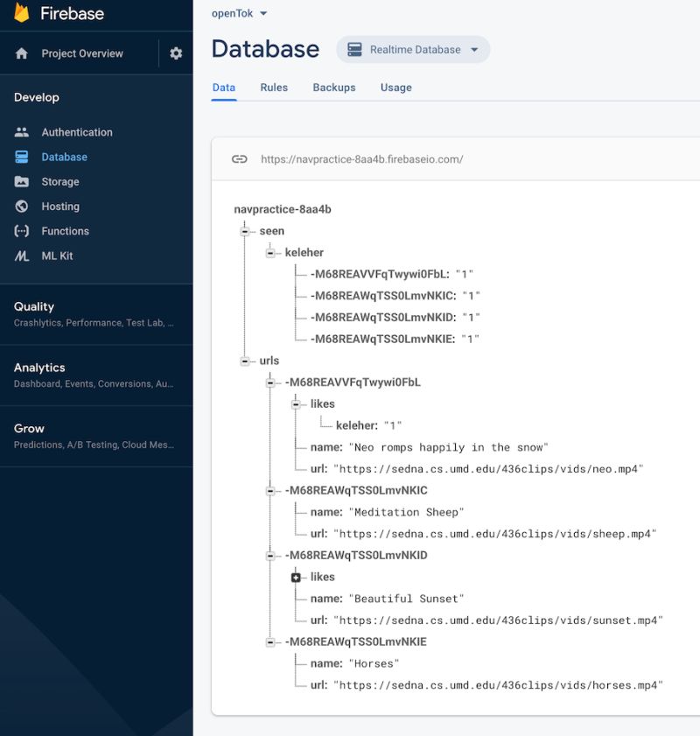Click -M68REAWqTSS0LmvNKID entry under keleher

pyautogui.click(x=395, y=318)
